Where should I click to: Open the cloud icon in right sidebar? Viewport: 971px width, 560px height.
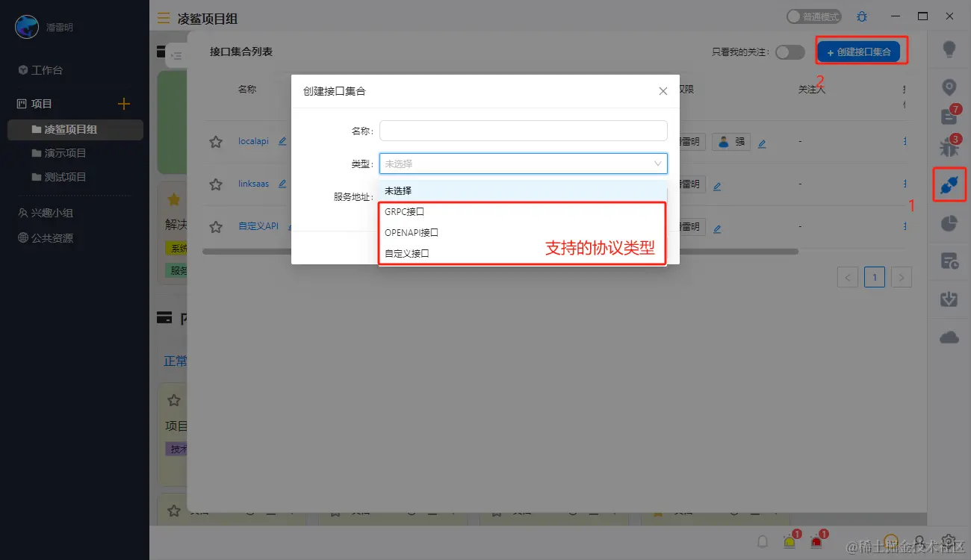(x=949, y=337)
